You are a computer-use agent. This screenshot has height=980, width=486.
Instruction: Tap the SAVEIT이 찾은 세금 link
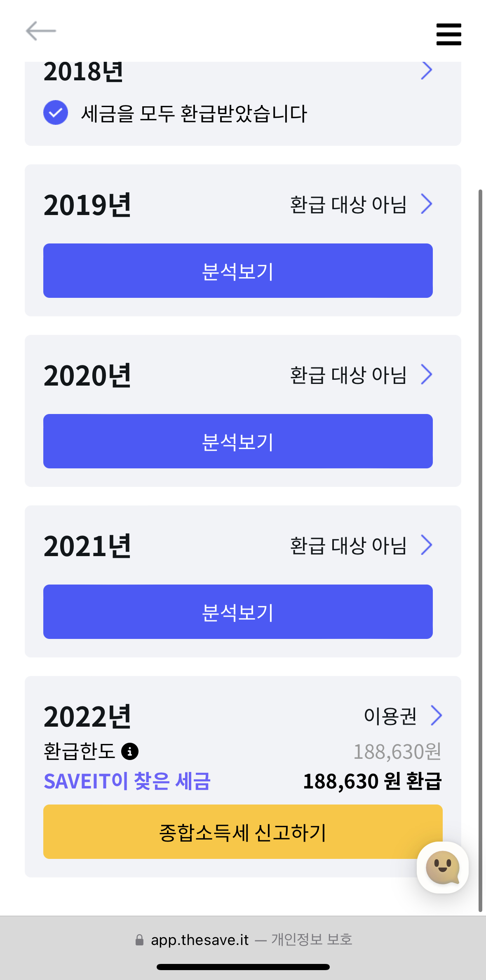[127, 781]
